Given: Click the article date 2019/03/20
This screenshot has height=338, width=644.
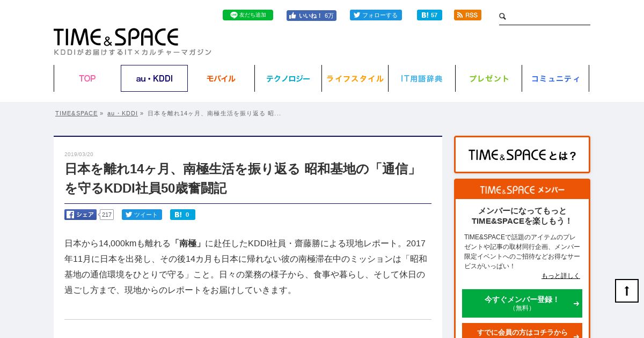Looking at the screenshot, I should 79,155.
